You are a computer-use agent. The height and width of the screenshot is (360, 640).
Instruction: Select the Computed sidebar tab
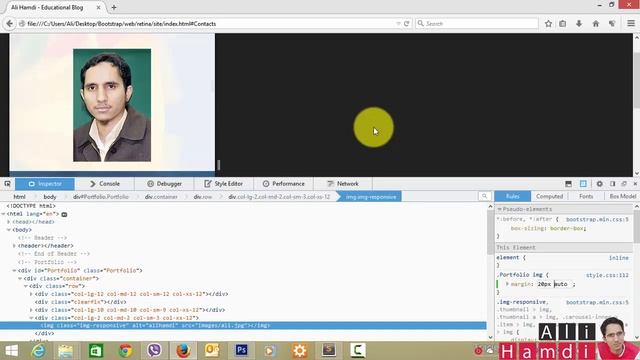point(549,196)
